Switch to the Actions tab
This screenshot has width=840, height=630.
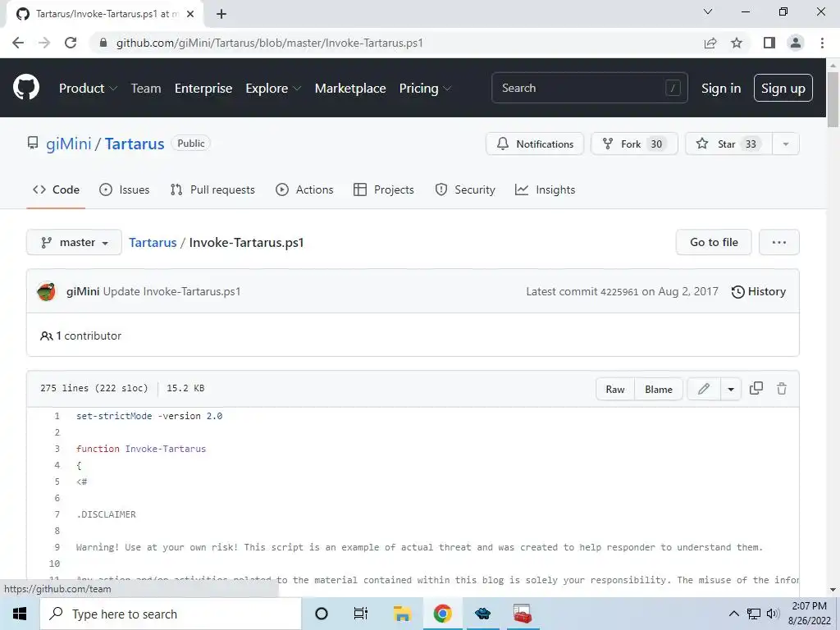pos(304,189)
